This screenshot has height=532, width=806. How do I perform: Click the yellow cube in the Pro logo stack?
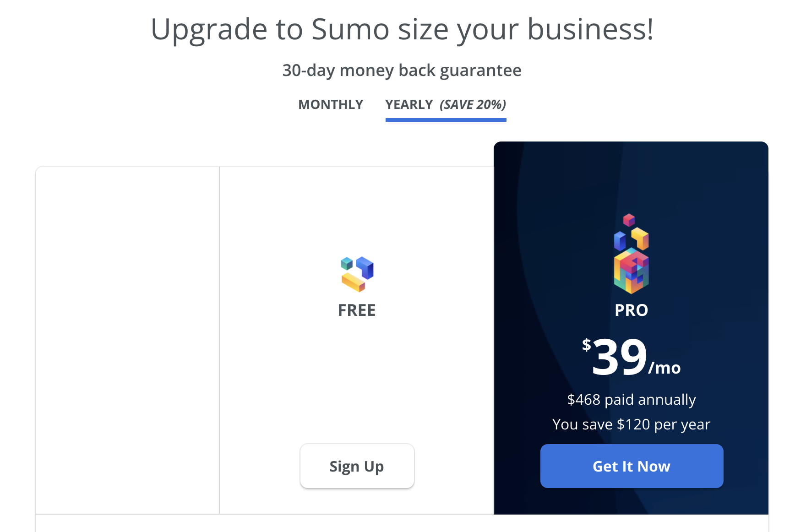click(x=640, y=238)
